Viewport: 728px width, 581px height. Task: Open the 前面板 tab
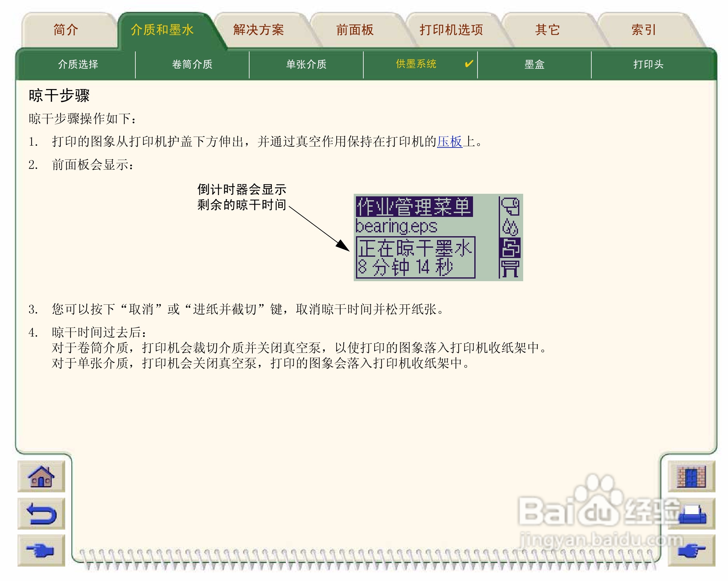click(x=355, y=30)
